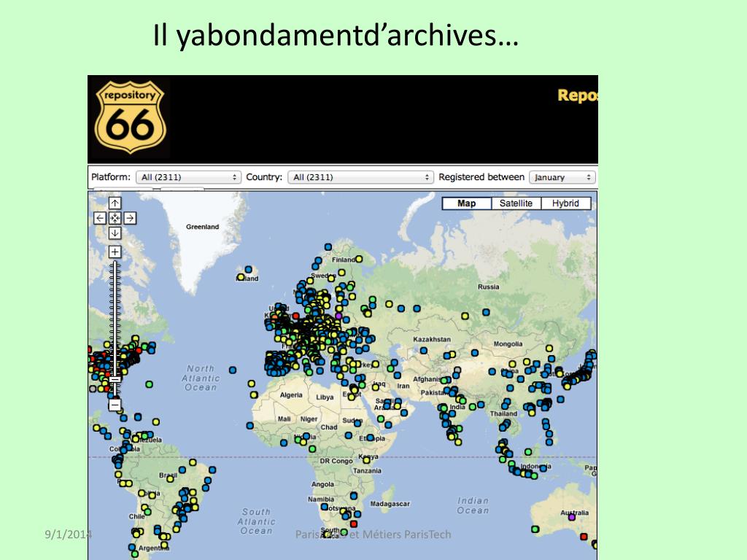Click the Kazakhstan label on the map
747x560 pixels.
click(432, 339)
